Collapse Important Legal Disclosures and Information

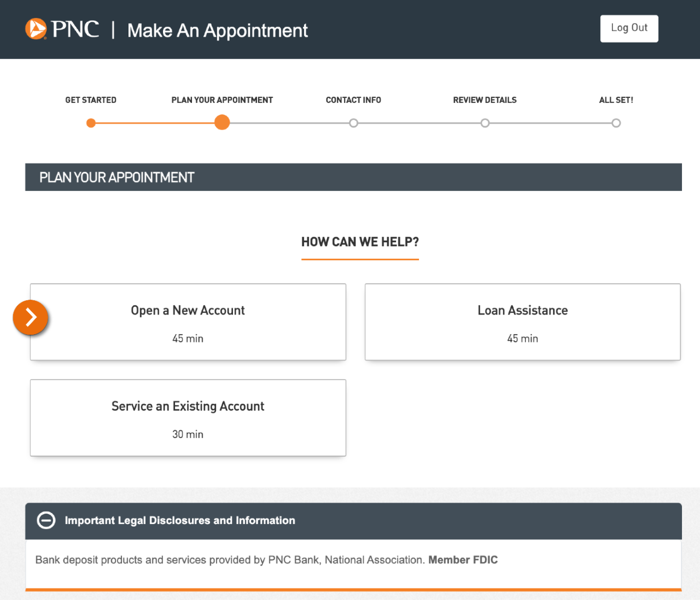coord(180,520)
